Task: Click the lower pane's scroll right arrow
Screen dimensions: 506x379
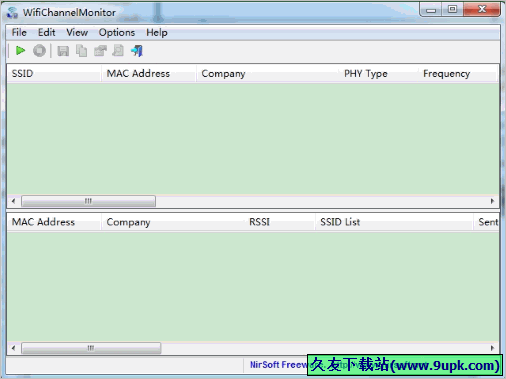Action: point(492,348)
